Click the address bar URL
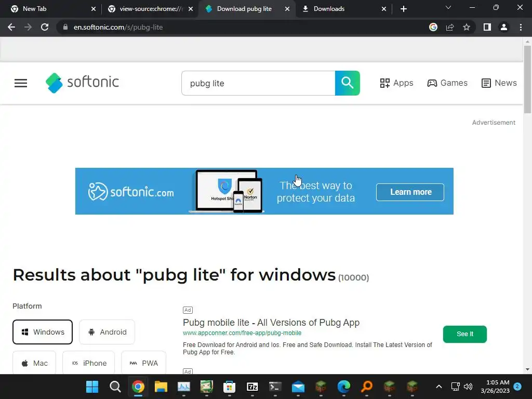Viewport: 532px width, 399px height. click(118, 27)
